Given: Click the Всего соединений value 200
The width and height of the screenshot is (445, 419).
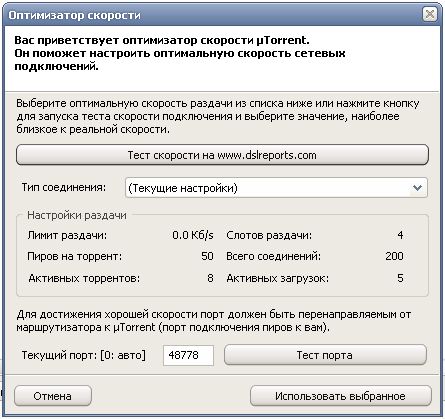Looking at the screenshot, I should click(x=394, y=256).
